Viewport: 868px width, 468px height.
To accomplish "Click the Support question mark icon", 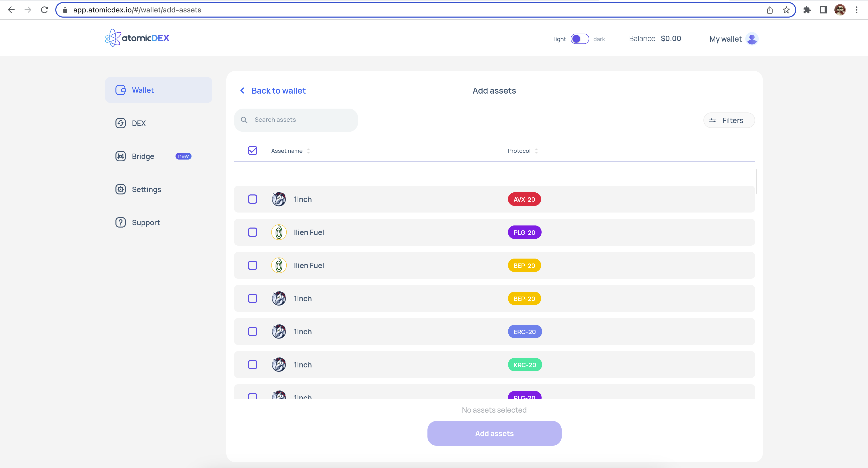I will pos(120,222).
